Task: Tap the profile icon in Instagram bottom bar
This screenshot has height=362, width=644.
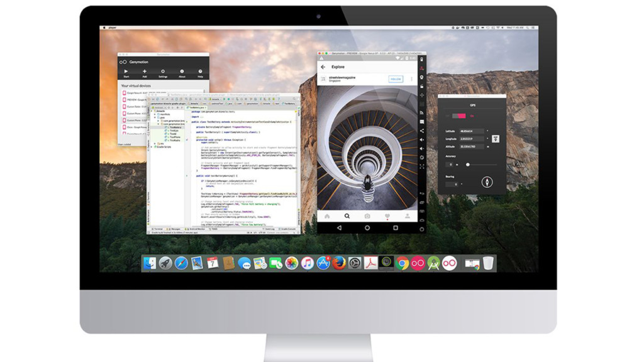Action: click(x=408, y=216)
